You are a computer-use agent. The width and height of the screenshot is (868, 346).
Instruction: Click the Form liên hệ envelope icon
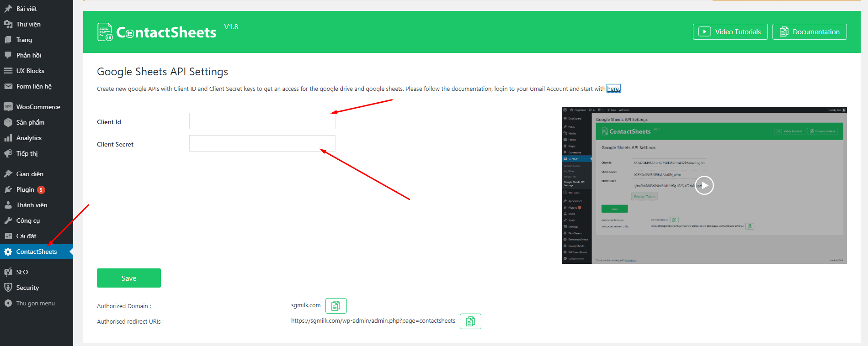point(8,86)
